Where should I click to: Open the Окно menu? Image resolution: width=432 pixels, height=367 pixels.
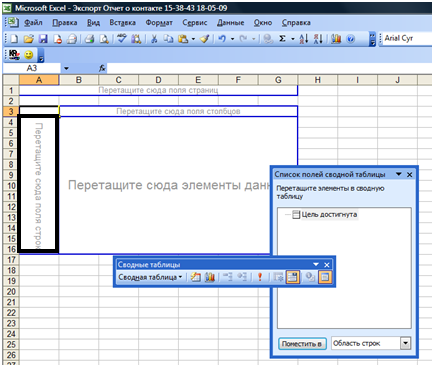point(263,23)
